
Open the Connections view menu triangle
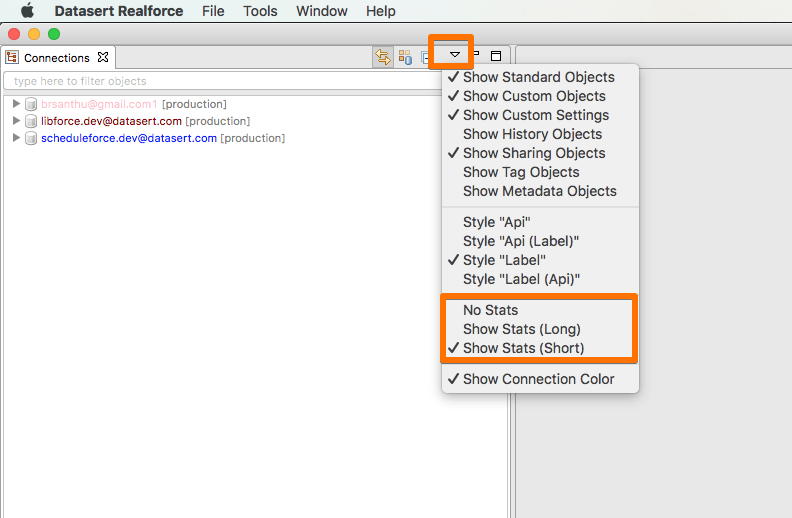pos(455,55)
